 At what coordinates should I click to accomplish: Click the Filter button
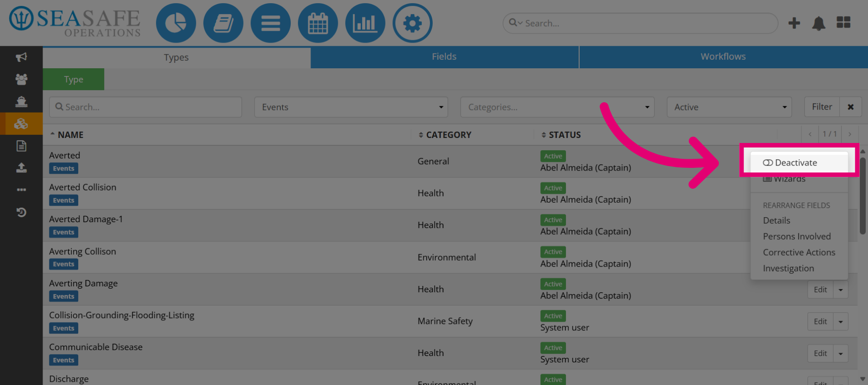[821, 107]
